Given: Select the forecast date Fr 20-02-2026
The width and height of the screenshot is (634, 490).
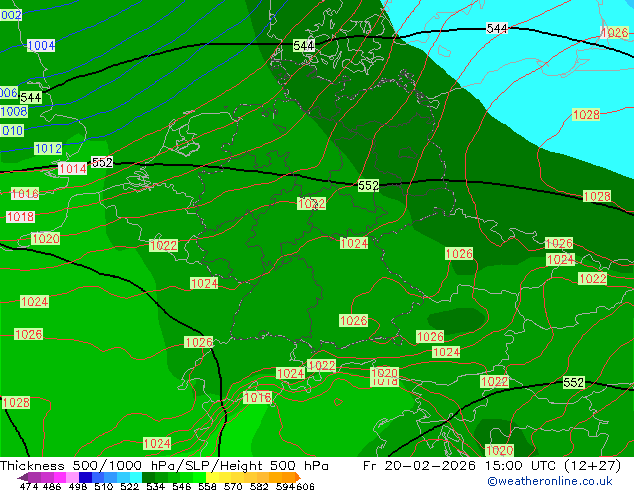Looking at the screenshot, I should (x=419, y=466).
